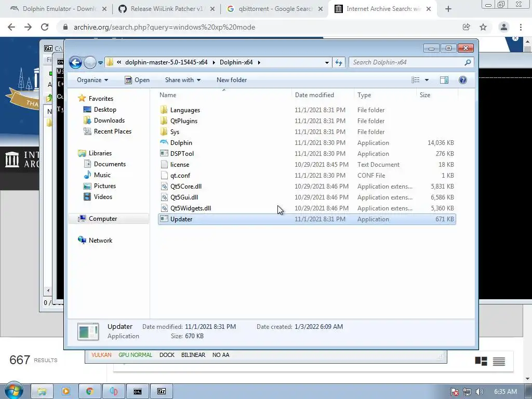Image resolution: width=532 pixels, height=399 pixels.
Task: Select the Updater application row
Action: (x=307, y=219)
